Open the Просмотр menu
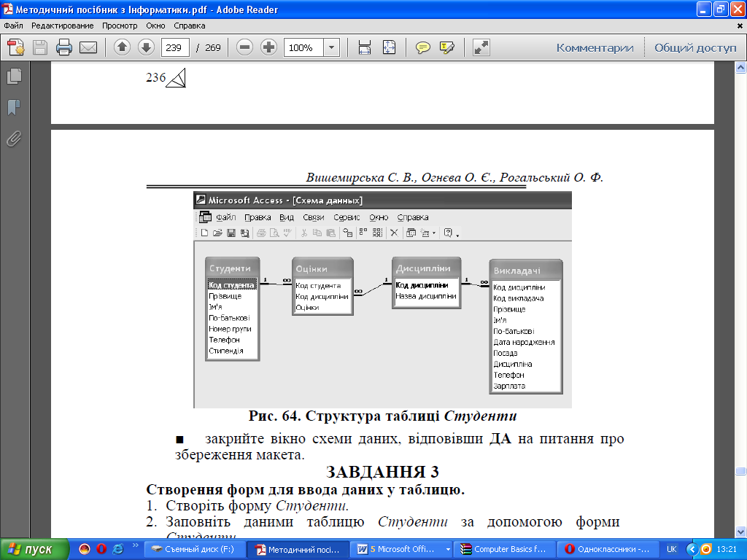The image size is (747, 560). pyautogui.click(x=120, y=26)
